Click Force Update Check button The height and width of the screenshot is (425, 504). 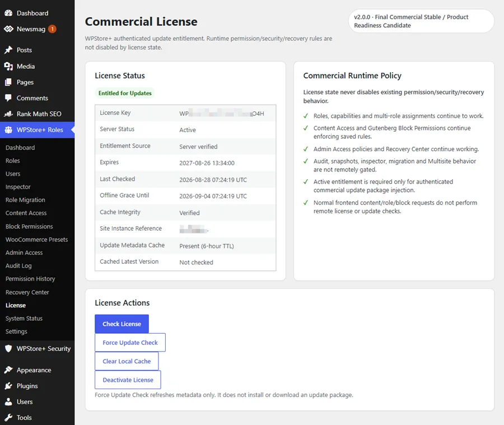tap(130, 342)
